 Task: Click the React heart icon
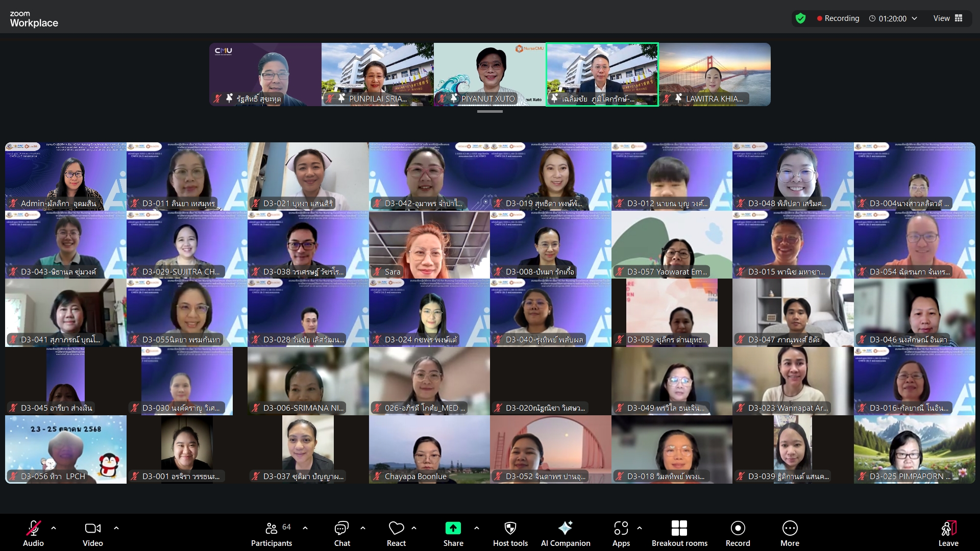tap(396, 529)
